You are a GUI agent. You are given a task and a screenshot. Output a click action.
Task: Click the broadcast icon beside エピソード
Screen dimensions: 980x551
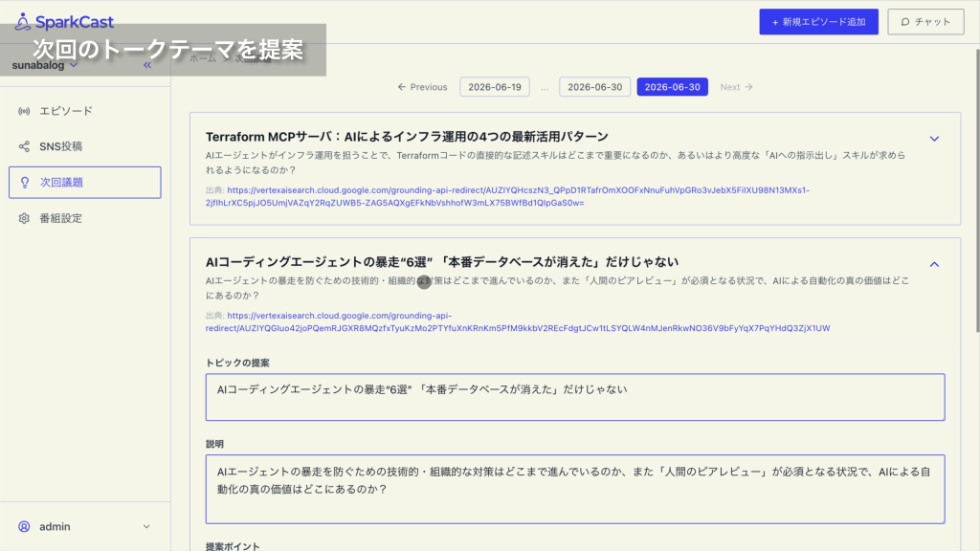pos(24,111)
